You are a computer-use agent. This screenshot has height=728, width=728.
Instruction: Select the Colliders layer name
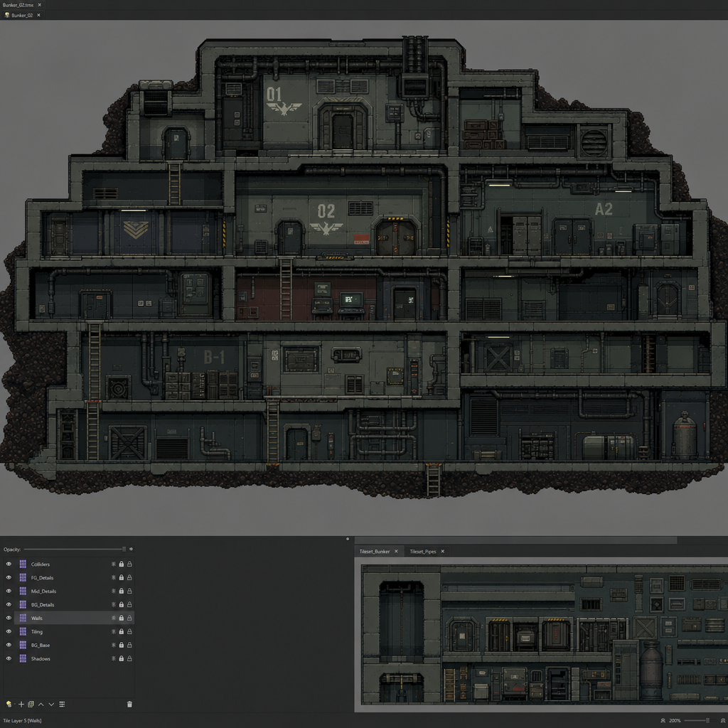pos(41,564)
